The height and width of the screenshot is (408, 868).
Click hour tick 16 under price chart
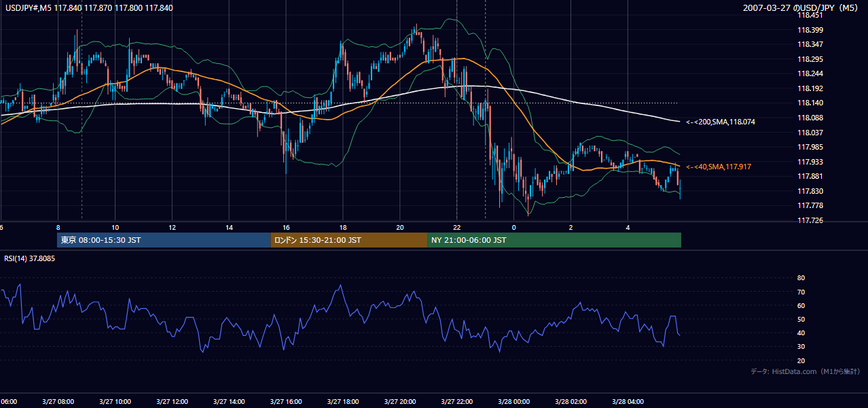[286, 227]
